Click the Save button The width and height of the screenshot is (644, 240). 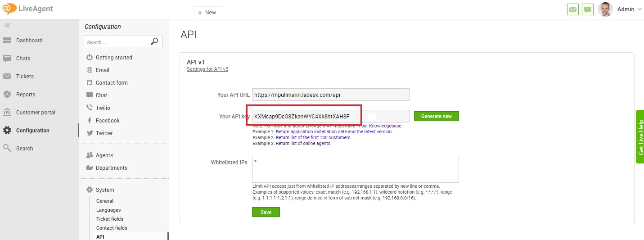(266, 212)
